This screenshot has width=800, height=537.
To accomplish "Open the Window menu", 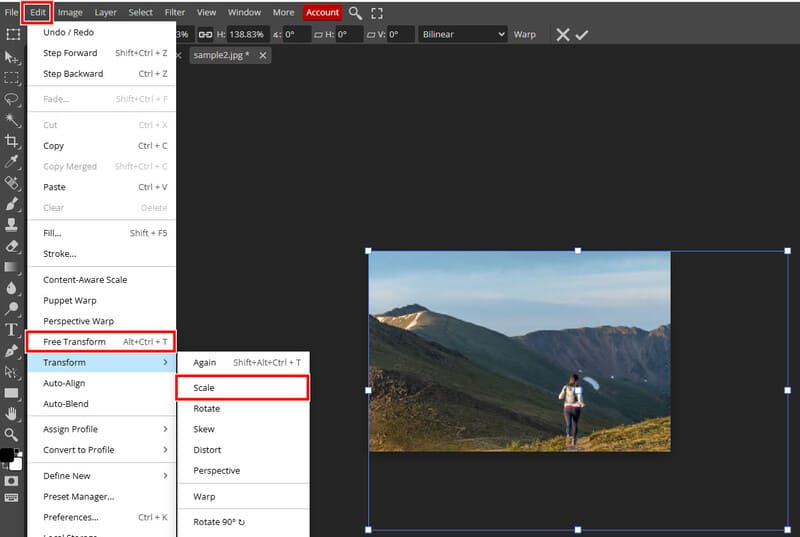I will click(x=244, y=12).
